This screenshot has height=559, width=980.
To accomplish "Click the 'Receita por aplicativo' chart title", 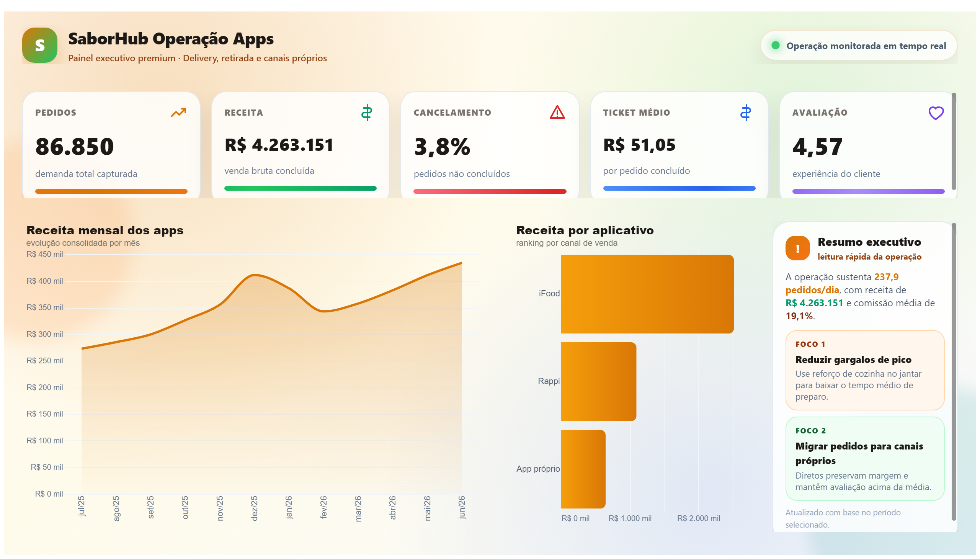I will tap(585, 230).
